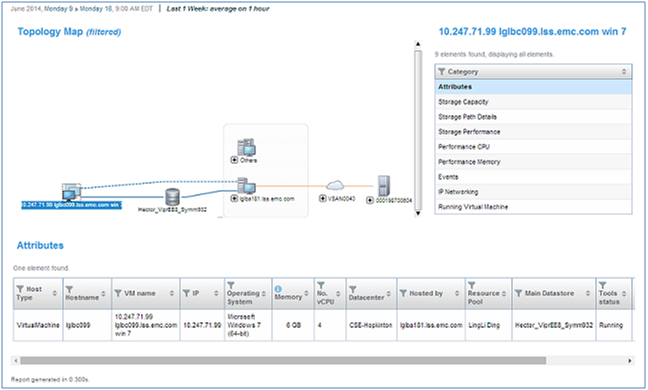
Task: Filter the IP column
Action: pyautogui.click(x=187, y=293)
